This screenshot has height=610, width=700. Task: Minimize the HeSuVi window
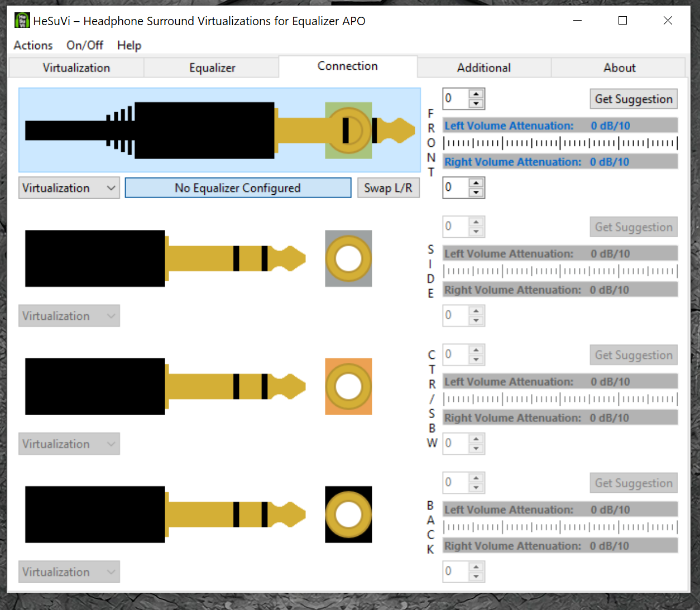tap(578, 21)
